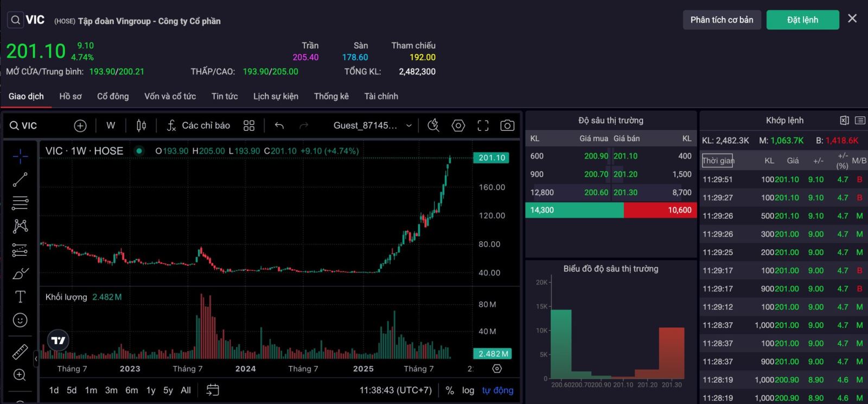Set the chart range to 5d
Image resolution: width=868 pixels, height=404 pixels.
point(72,390)
